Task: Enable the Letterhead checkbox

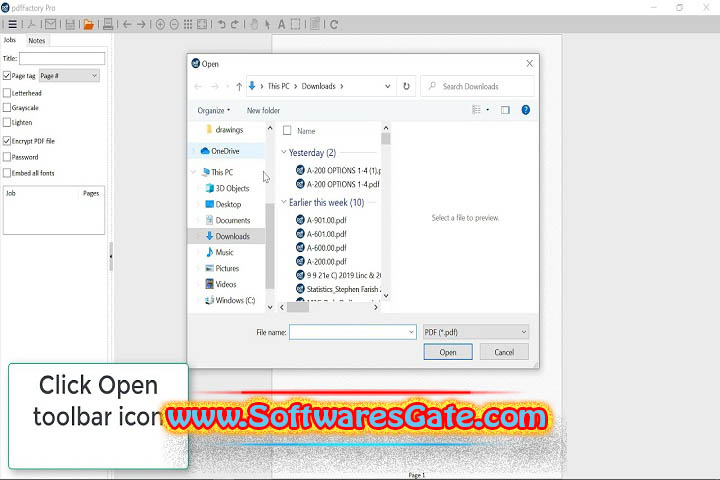Action: click(7, 93)
